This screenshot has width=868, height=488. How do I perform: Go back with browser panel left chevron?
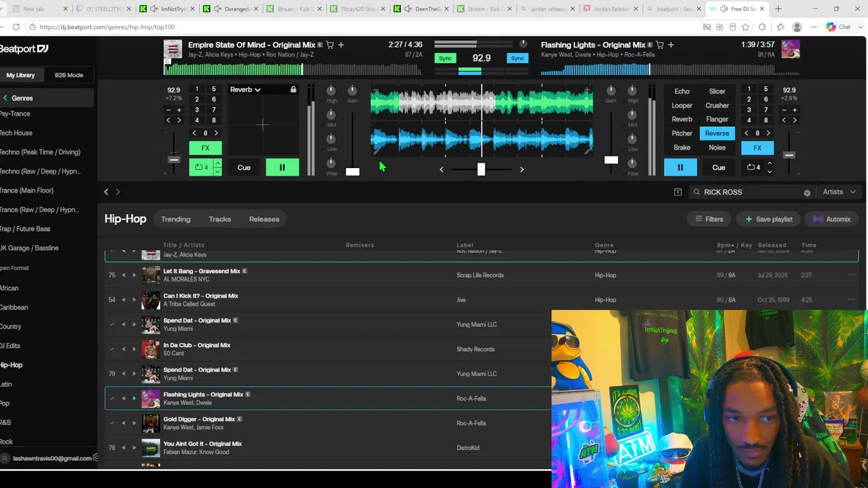(x=106, y=192)
